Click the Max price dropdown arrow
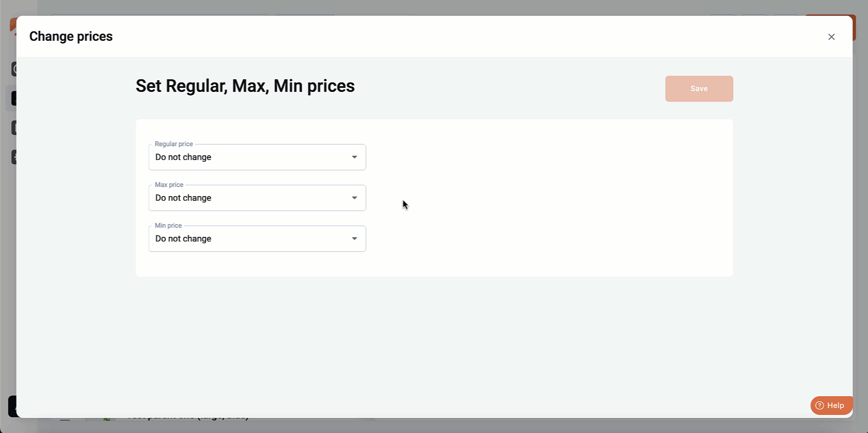868x433 pixels. 354,198
